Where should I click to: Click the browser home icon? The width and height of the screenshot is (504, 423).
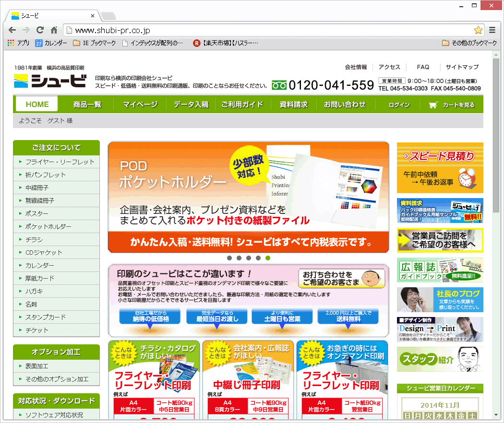(54, 30)
